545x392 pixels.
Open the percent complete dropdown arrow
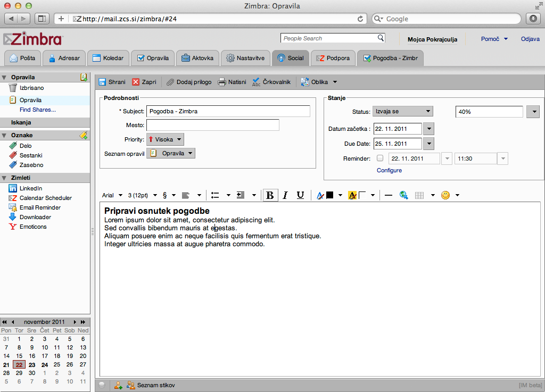[x=533, y=112]
